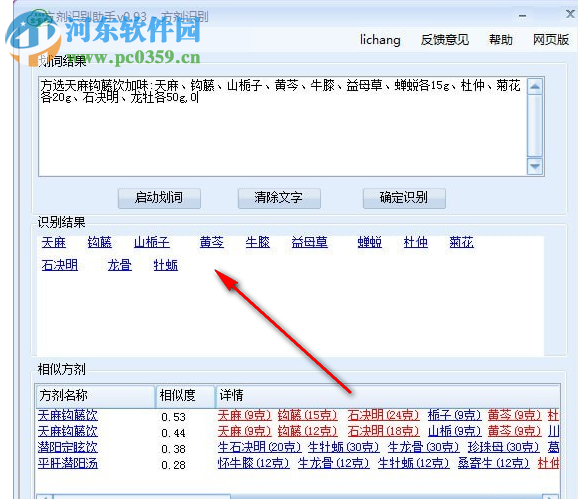
Task: Open the 山栀子 herb link
Action: [152, 242]
